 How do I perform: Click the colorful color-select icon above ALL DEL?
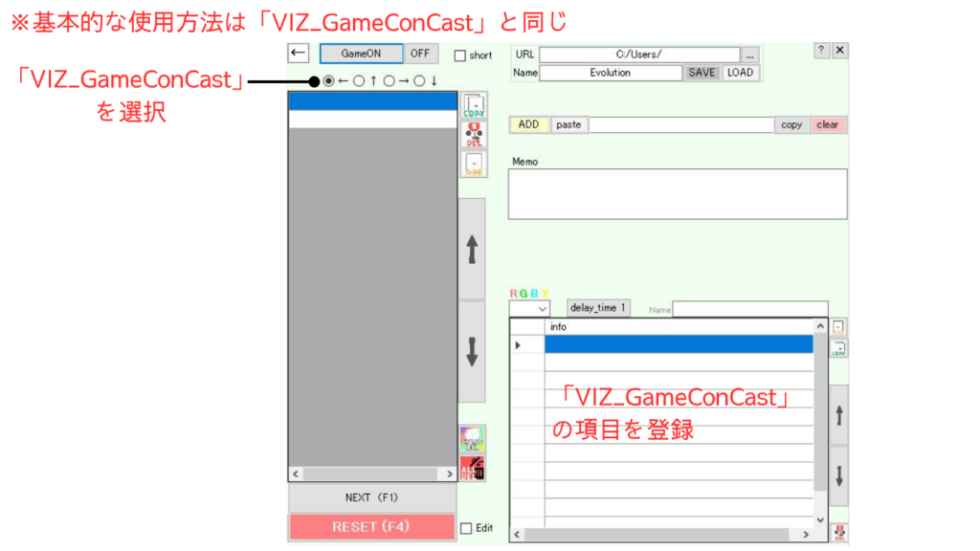[473, 438]
